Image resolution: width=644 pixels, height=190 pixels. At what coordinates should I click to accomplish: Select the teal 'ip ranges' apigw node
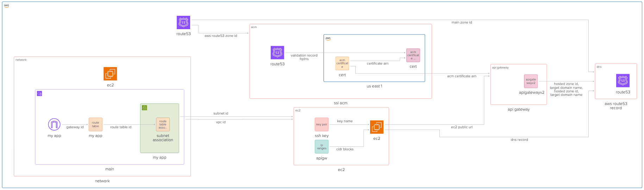(321, 147)
